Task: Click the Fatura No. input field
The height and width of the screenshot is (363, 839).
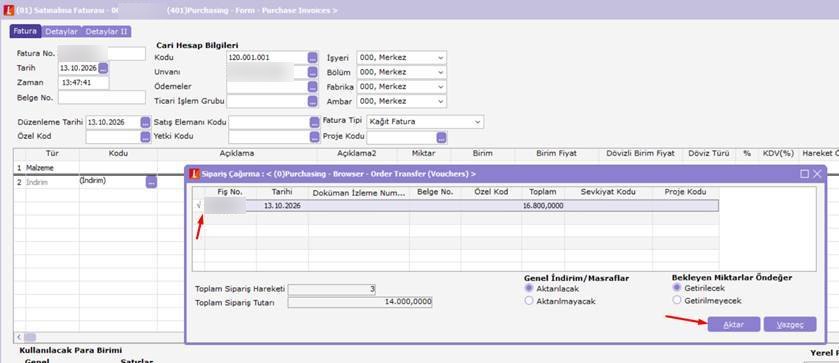Action: (x=102, y=54)
